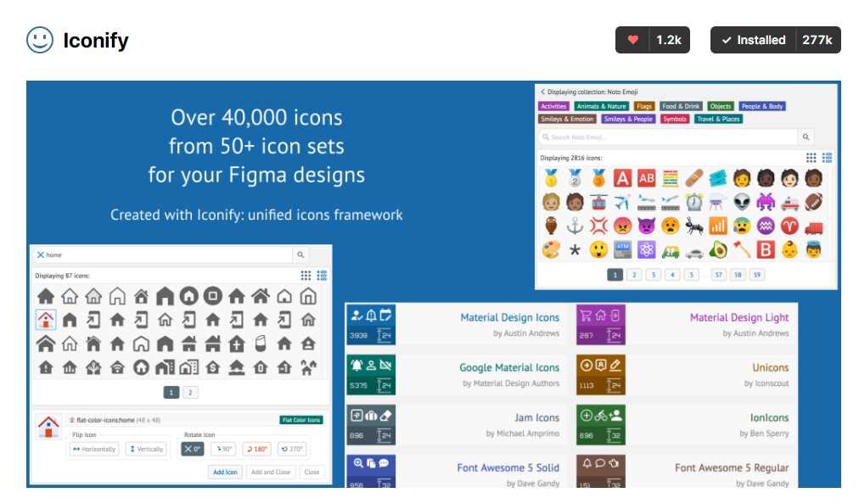Pick the red A button emoji

(x=622, y=178)
